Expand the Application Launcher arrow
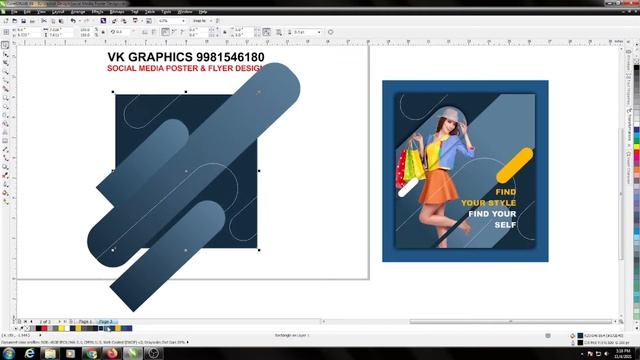The height and width of the screenshot is (360, 640). tap(142, 21)
